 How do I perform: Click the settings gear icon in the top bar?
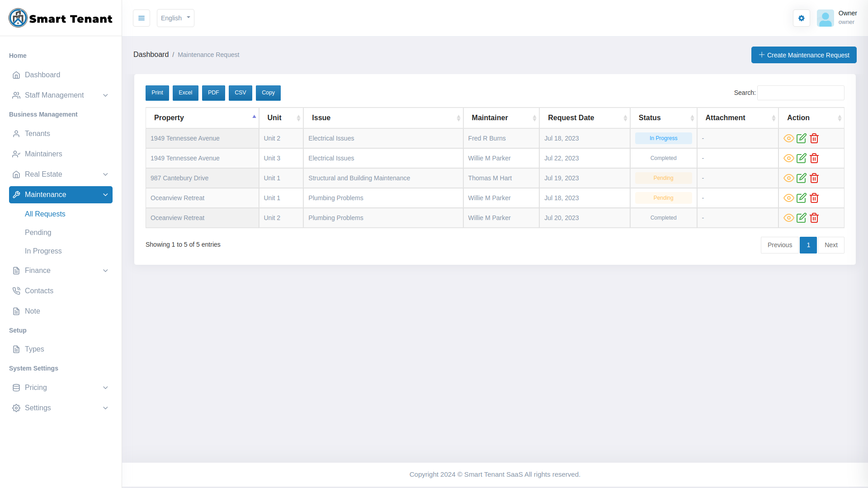tap(802, 18)
